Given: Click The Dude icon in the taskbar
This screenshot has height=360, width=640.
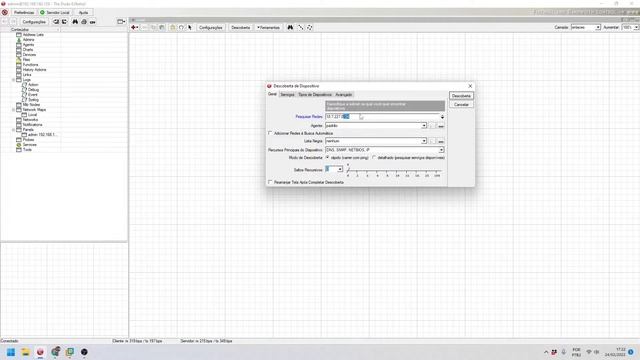Looking at the screenshot, I should click(40, 352).
